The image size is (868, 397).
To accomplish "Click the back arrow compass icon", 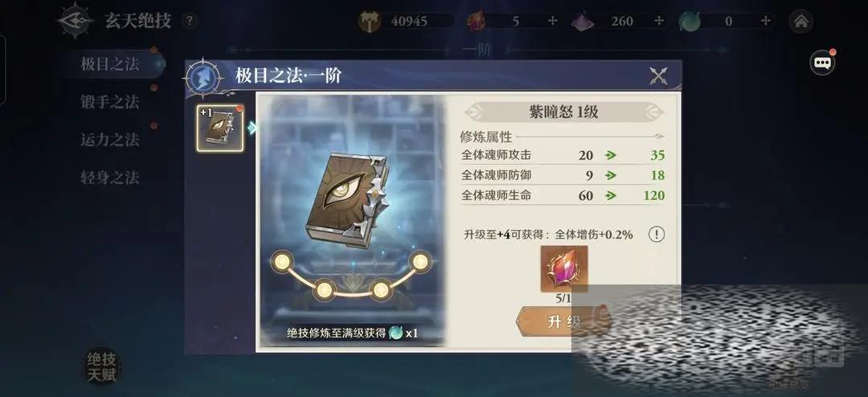I will (75, 21).
